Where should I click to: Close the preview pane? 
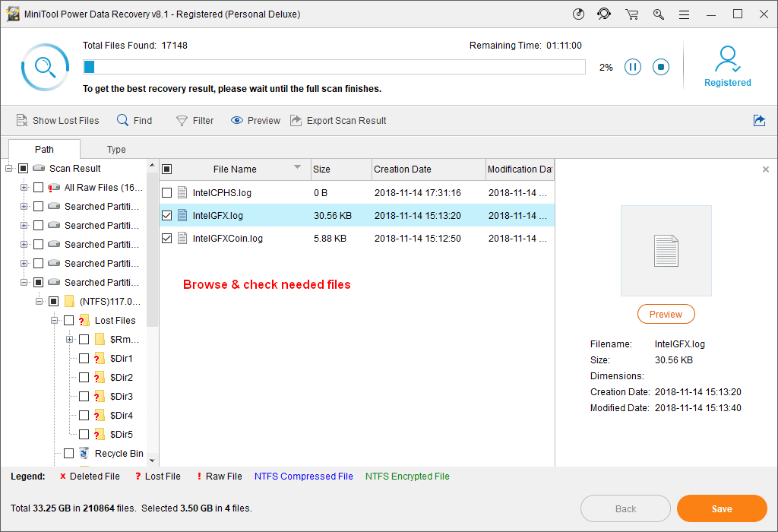pyautogui.click(x=766, y=169)
